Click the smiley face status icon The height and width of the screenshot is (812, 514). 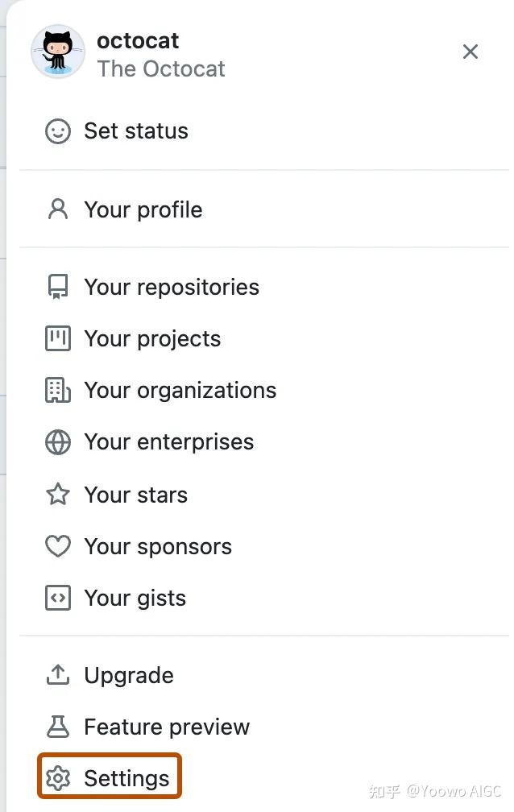coord(58,131)
